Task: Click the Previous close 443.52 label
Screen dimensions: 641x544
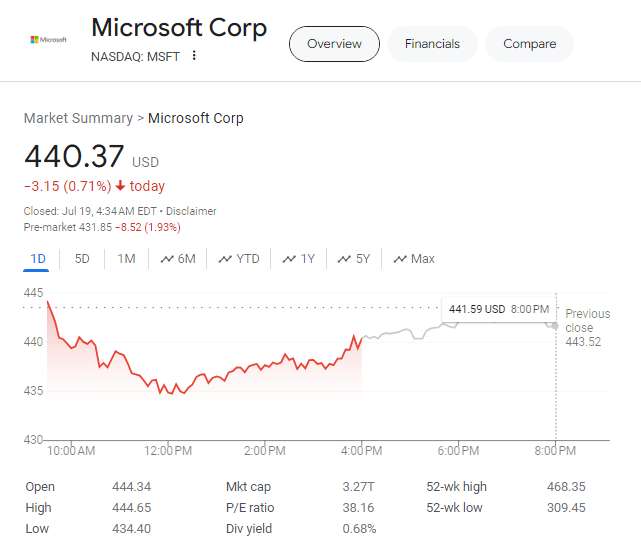Action: pos(586,328)
